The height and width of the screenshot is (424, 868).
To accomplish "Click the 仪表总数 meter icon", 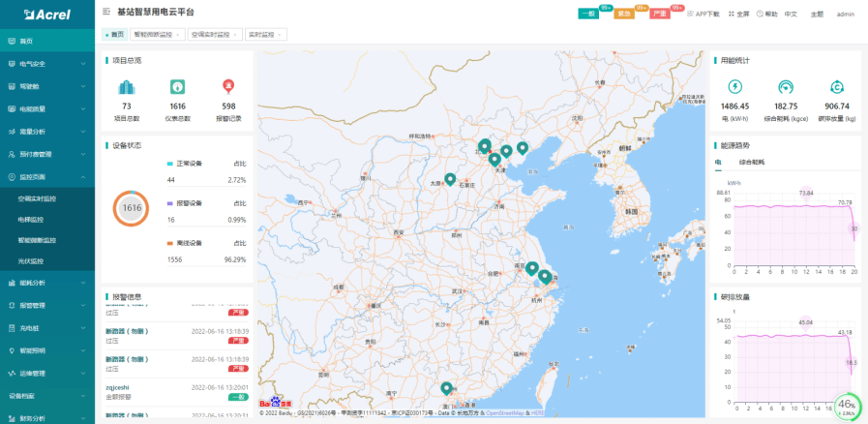I will (177, 87).
